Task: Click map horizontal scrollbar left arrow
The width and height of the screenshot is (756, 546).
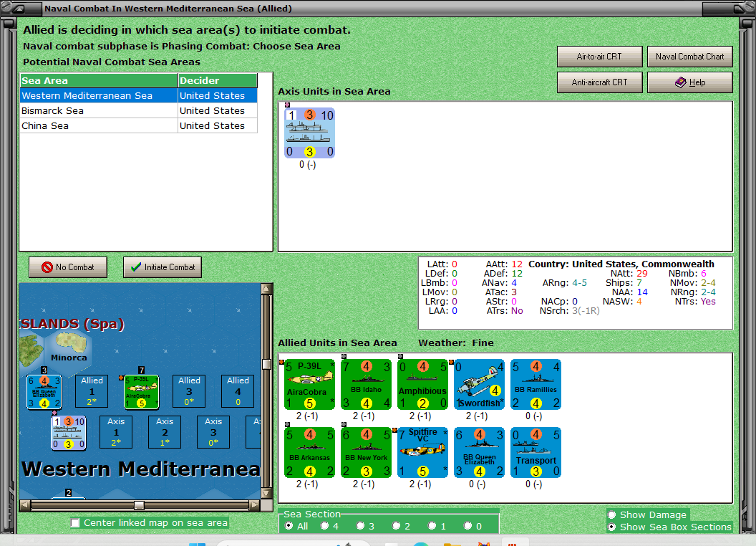Action: (25, 505)
